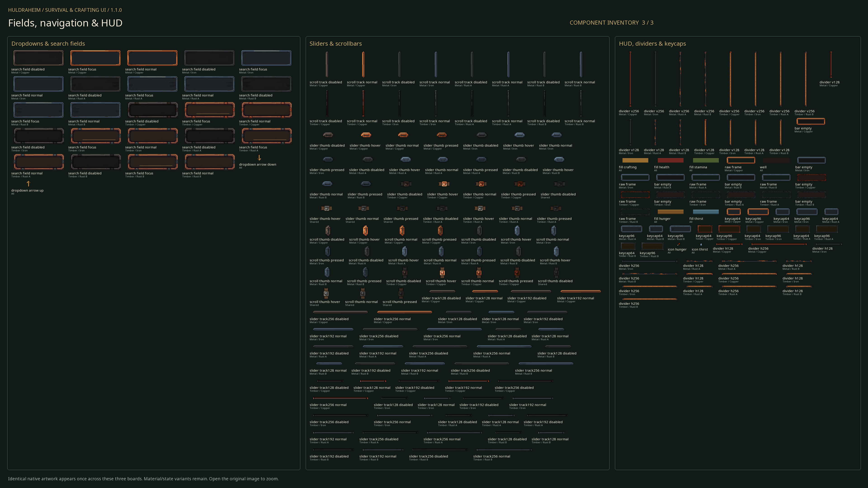Click scroll track normal Metal / Copper
Image resolution: width=868 pixels, height=488 pixels.
pyautogui.click(x=363, y=64)
